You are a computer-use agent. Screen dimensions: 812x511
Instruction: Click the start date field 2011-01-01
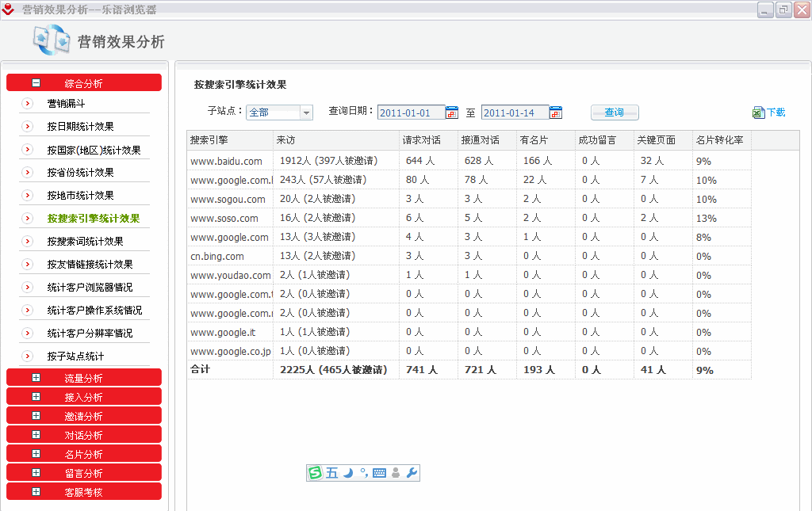pos(412,112)
